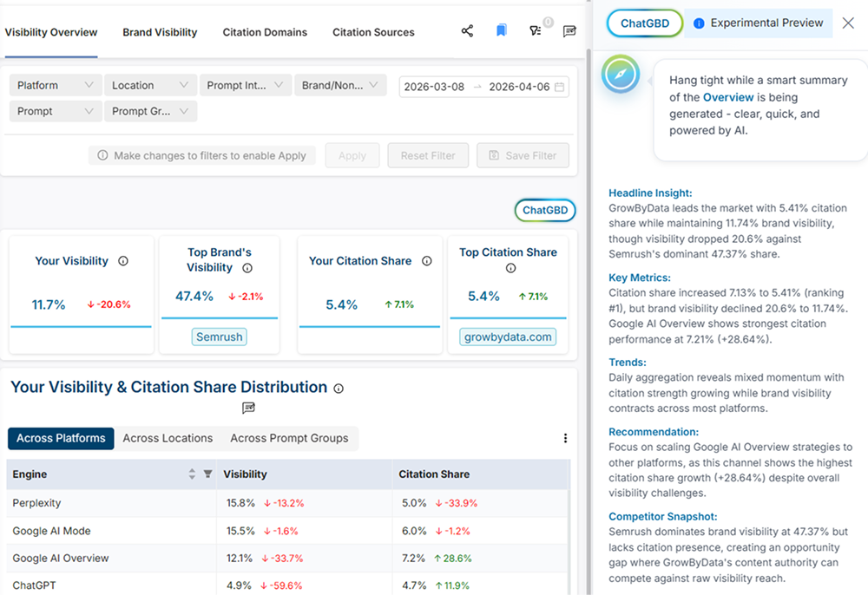Click the annotation icon under distribution heading

coord(248,408)
